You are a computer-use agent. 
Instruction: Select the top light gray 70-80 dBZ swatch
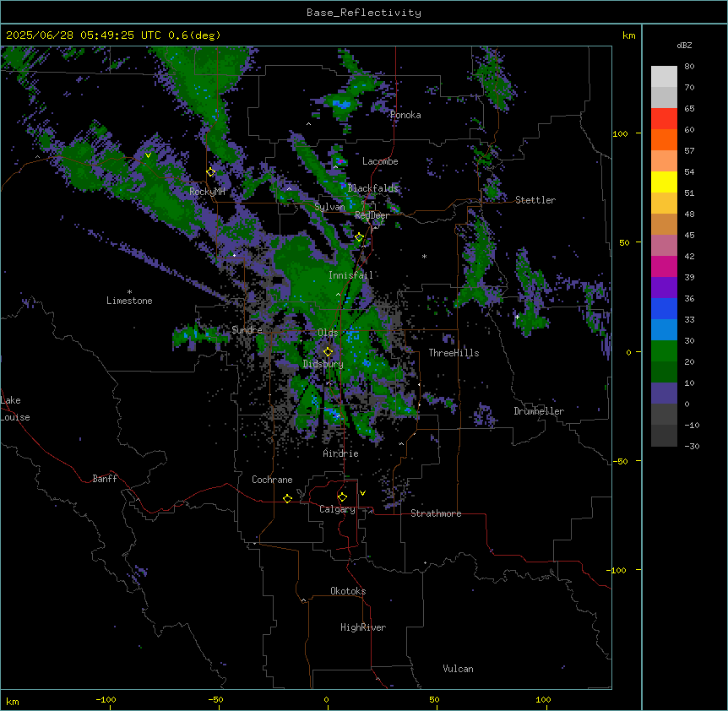click(x=664, y=76)
